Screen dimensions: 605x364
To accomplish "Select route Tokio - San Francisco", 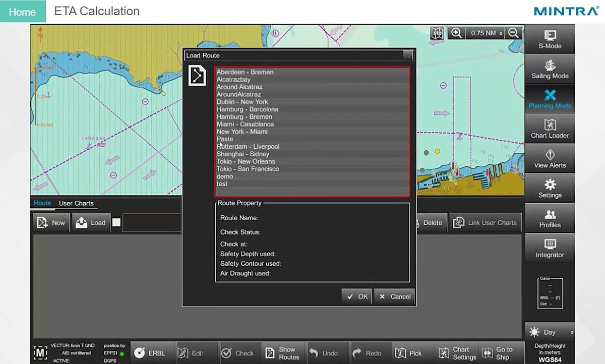I will (x=312, y=169).
